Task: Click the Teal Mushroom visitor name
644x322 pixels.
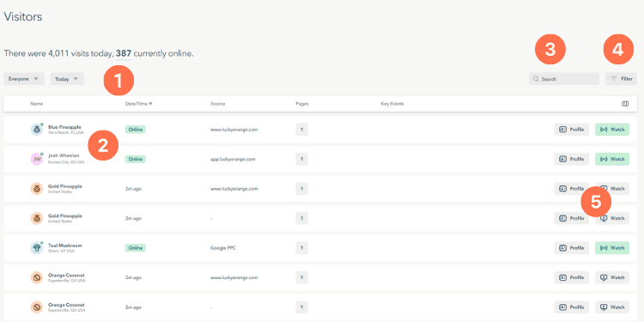Action: pos(65,246)
